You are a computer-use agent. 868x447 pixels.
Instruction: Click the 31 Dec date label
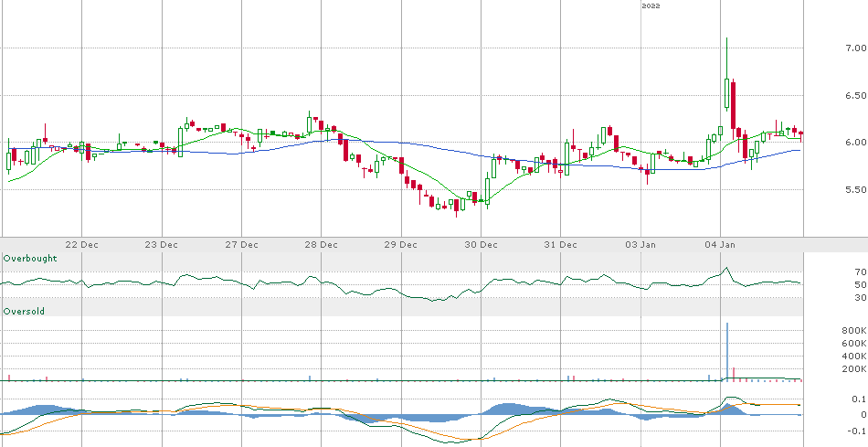(561, 244)
